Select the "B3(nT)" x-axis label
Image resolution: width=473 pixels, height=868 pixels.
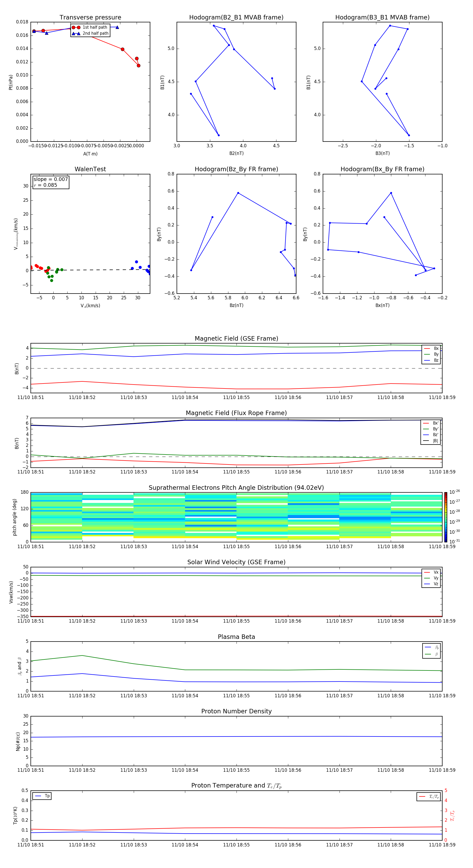(382, 154)
